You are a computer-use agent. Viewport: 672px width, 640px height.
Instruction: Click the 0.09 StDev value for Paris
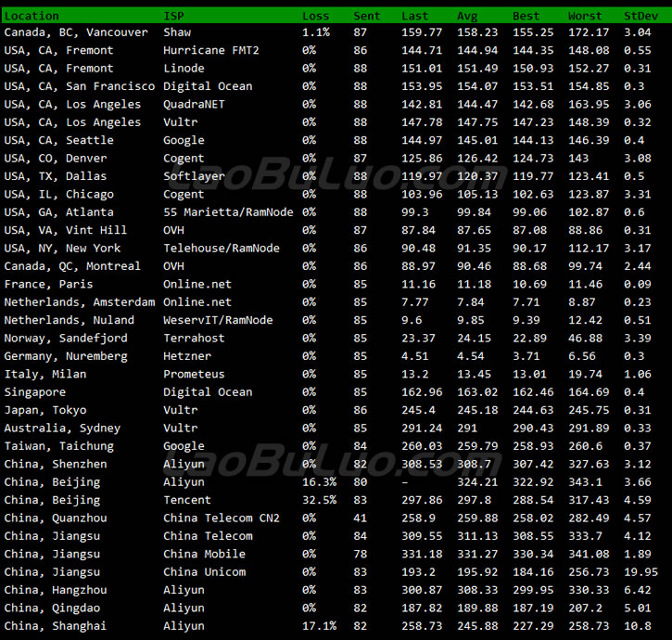[x=638, y=285]
